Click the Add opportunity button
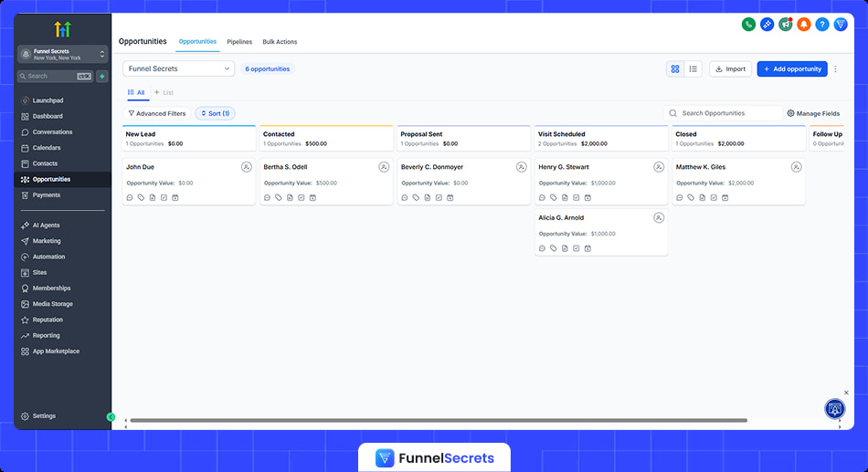 click(x=792, y=69)
